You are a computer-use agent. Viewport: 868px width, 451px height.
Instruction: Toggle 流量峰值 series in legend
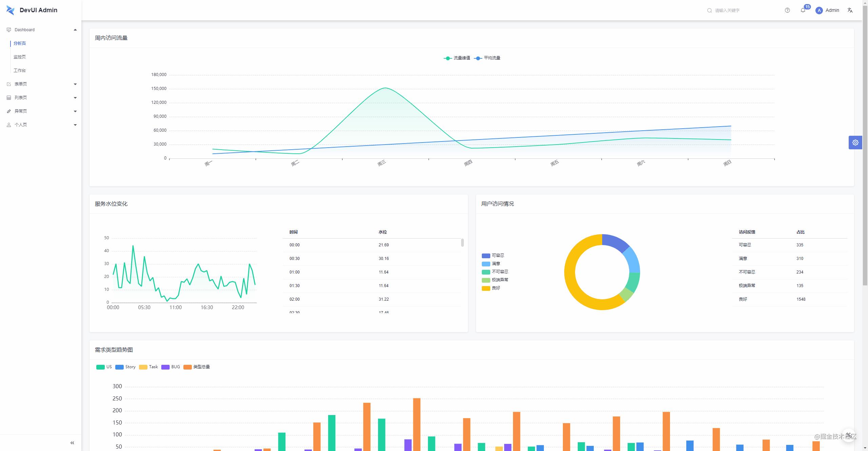pos(457,58)
